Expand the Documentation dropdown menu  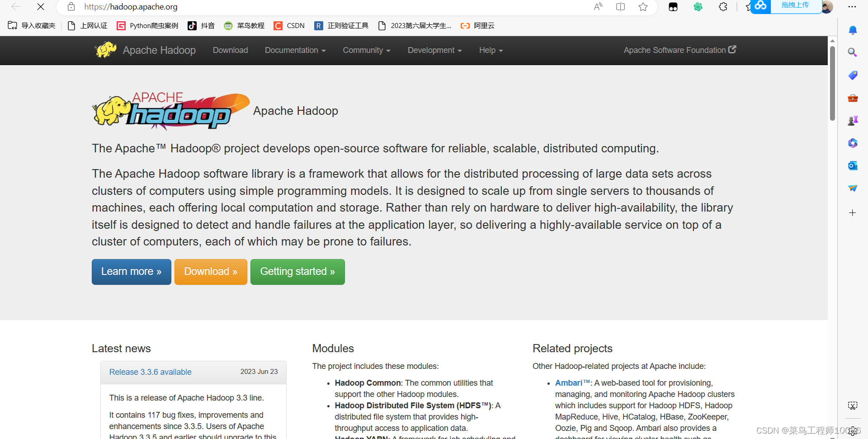point(295,50)
